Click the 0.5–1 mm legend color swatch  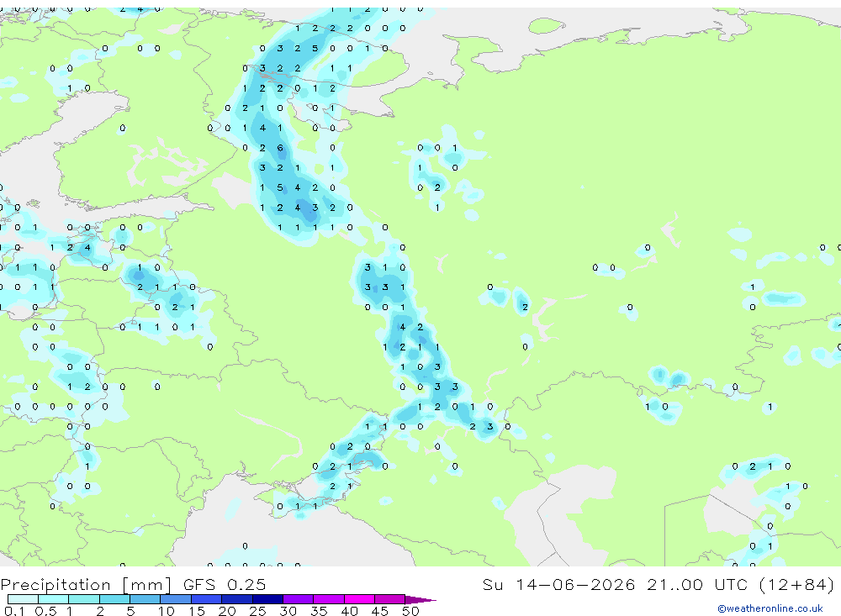tap(54, 599)
